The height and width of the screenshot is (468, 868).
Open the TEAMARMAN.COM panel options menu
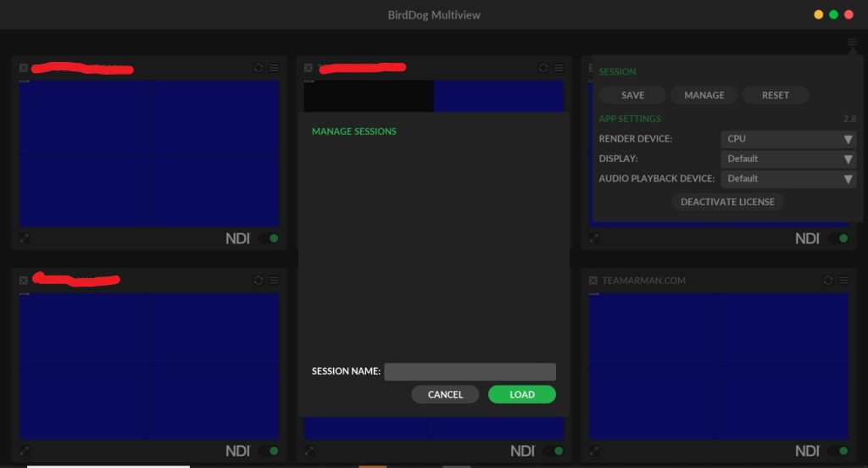[843, 280]
